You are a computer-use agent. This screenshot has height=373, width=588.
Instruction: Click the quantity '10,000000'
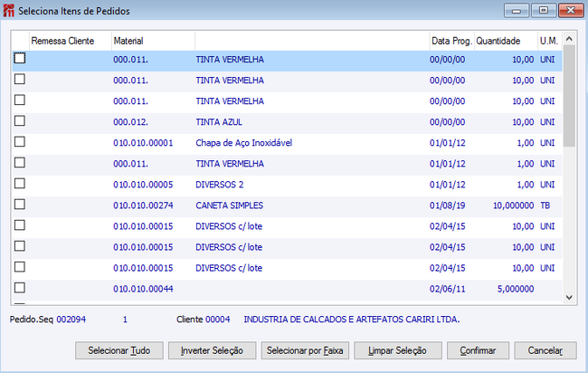pyautogui.click(x=514, y=206)
